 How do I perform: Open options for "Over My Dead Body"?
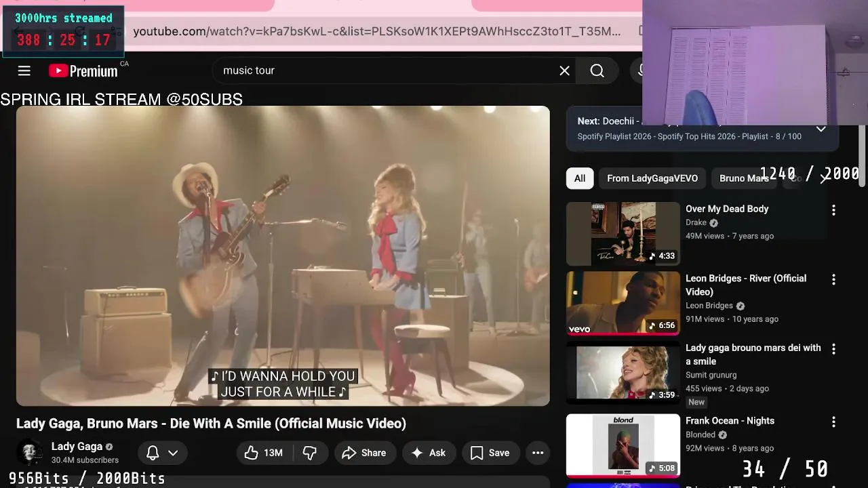(833, 210)
